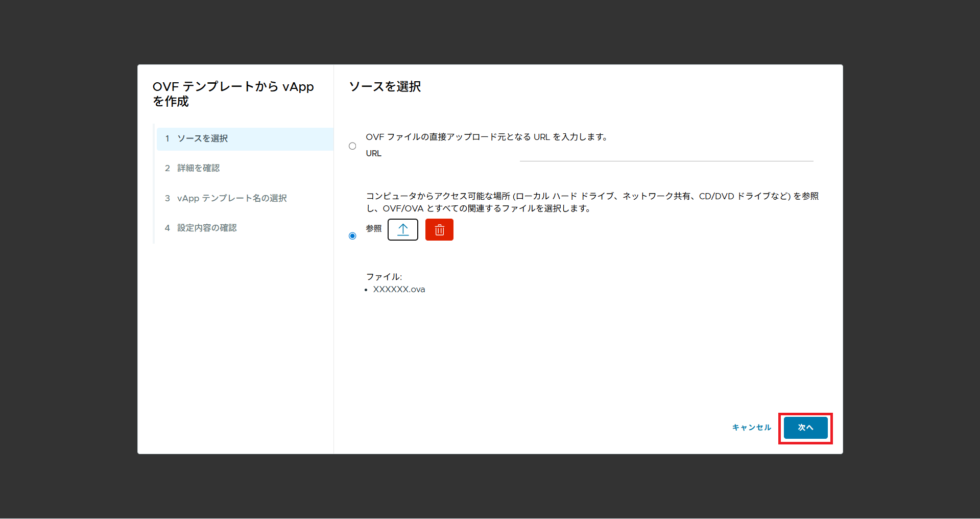Image resolution: width=980 pixels, height=519 pixels.
Task: Click the URL field label
Action: click(x=373, y=154)
